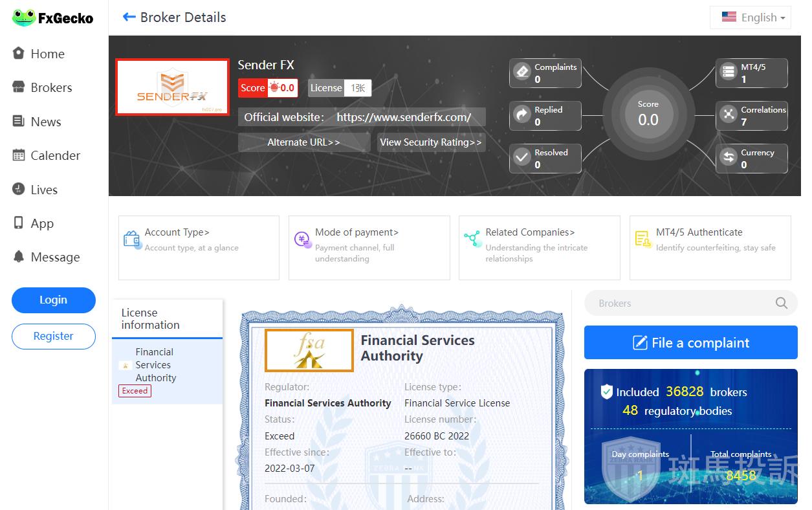
Task: Open the Complaints counter icon
Action: point(522,72)
